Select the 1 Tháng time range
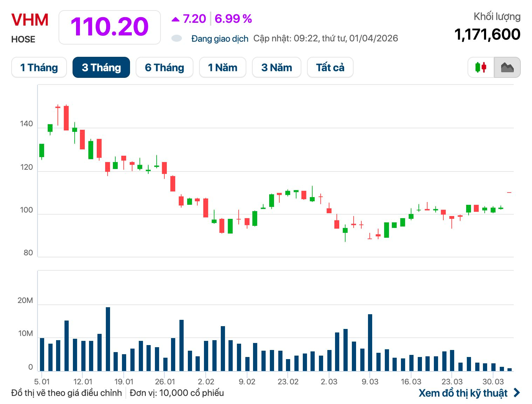Screen dimensions: 532x404 pos(39,67)
